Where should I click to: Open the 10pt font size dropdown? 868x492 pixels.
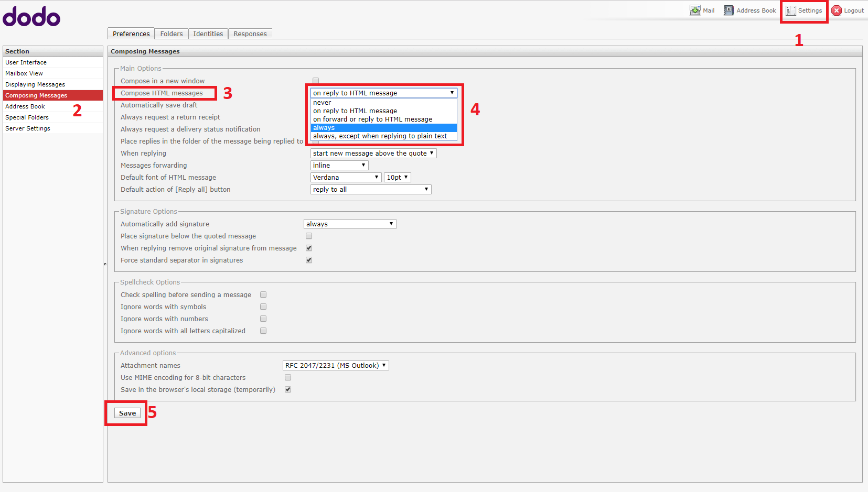tap(397, 177)
